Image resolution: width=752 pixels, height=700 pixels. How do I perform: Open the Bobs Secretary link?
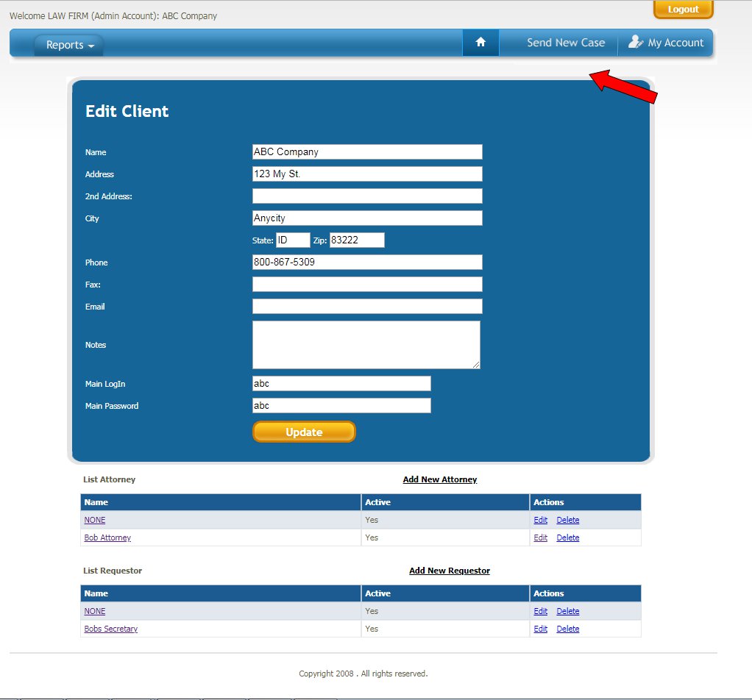click(111, 629)
